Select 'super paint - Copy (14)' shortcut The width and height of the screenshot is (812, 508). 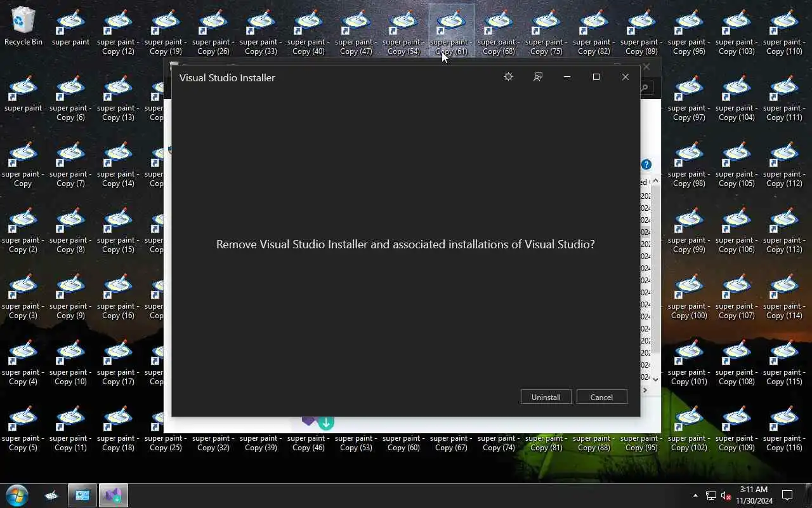pos(118,164)
